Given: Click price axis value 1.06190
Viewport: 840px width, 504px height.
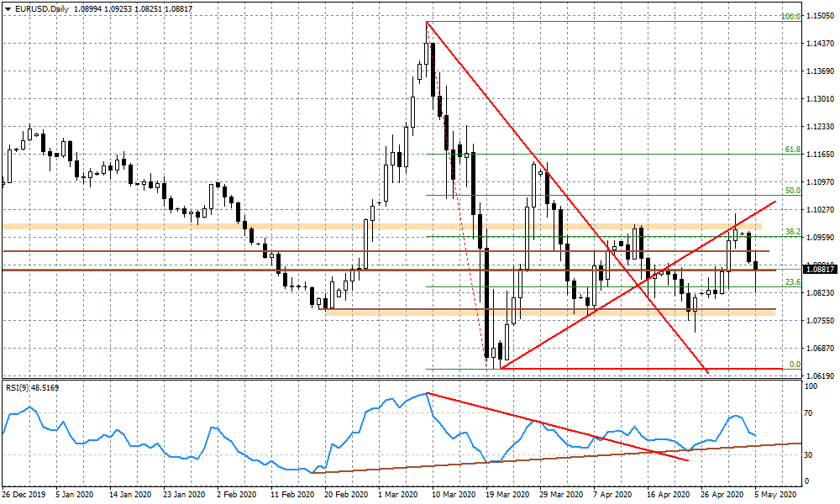Looking at the screenshot, I should tap(820, 376).
